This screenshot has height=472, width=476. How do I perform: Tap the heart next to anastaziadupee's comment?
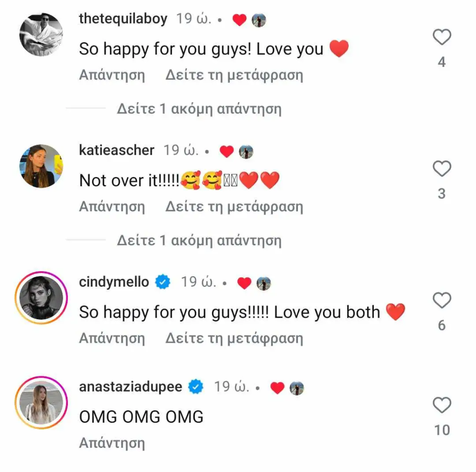coord(442,406)
